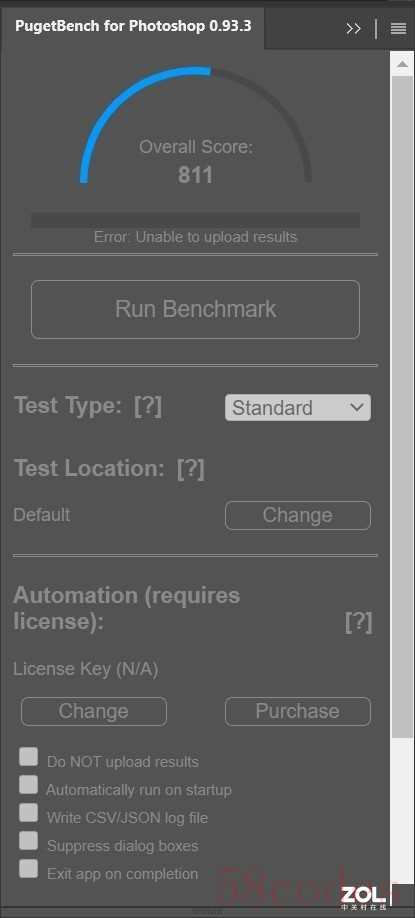Open the Standard test type dropdown
Image resolution: width=415 pixels, height=918 pixels.
pyautogui.click(x=298, y=407)
